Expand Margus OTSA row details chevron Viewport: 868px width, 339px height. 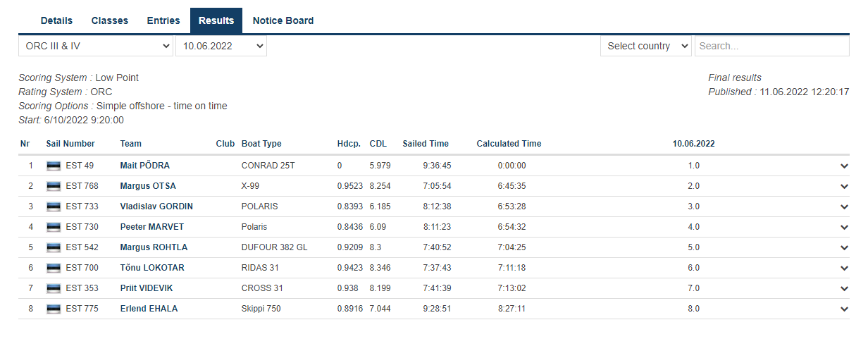coord(844,187)
